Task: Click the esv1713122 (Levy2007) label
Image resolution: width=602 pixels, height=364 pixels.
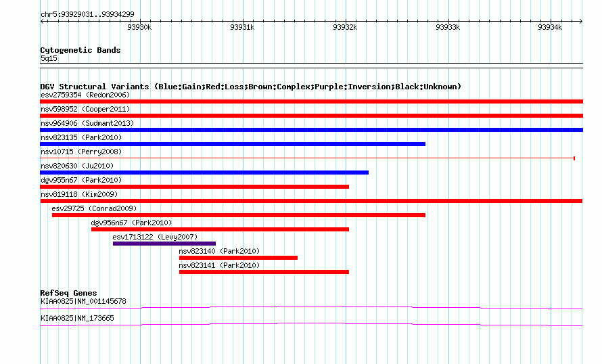Action: coord(155,237)
